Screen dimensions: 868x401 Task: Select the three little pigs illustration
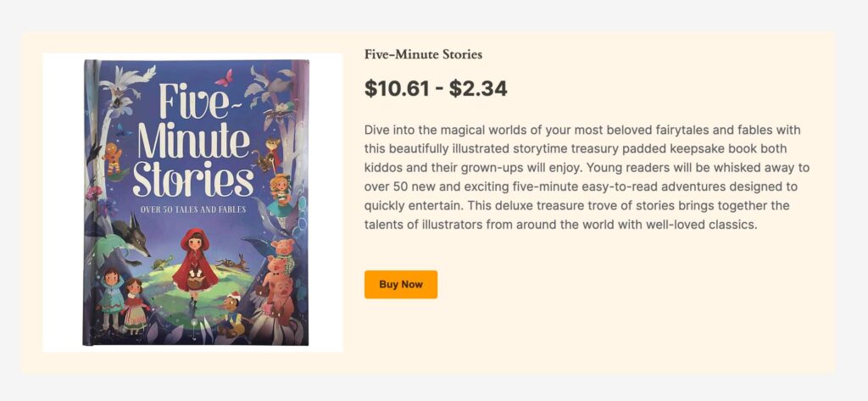pos(277,276)
